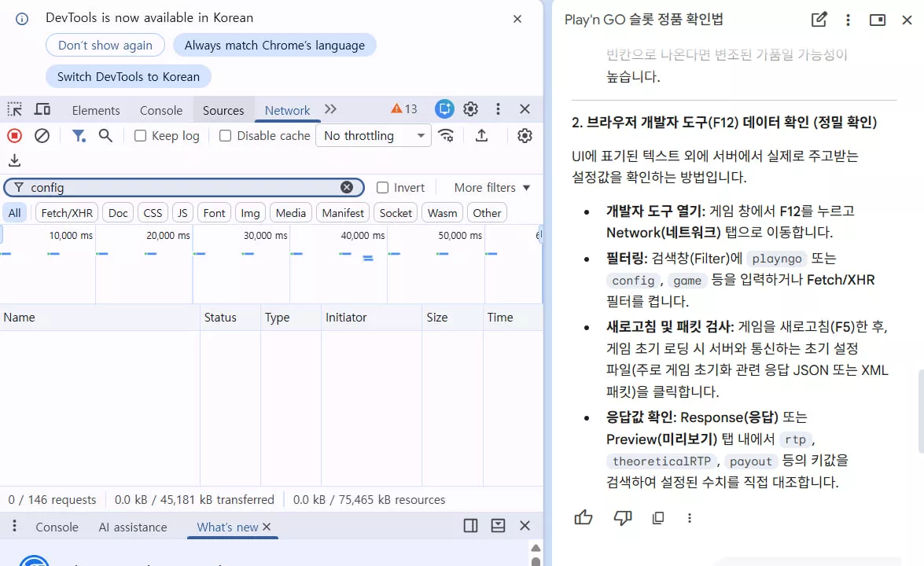Enable the Keep log checkbox
924x566 pixels.
click(140, 136)
